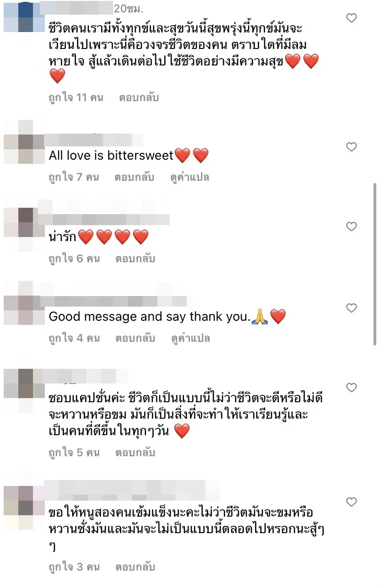Like the 'น่ารัก' comment with heart icon
This screenshot has width=379, height=588.
click(x=351, y=227)
